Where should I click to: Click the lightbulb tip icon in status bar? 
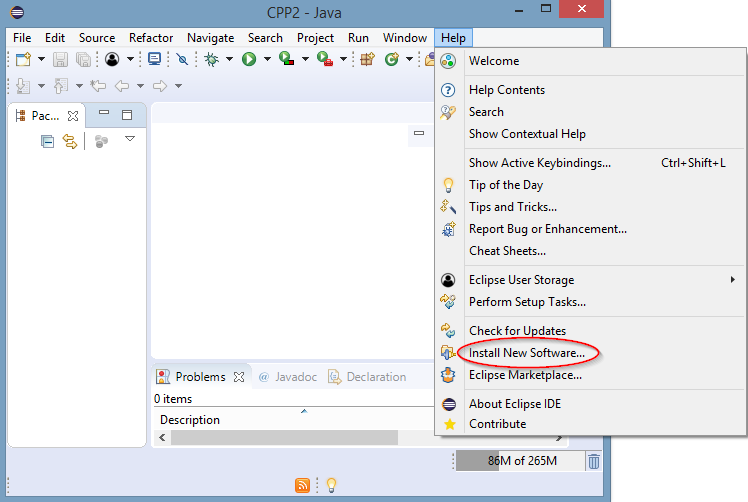click(331, 485)
